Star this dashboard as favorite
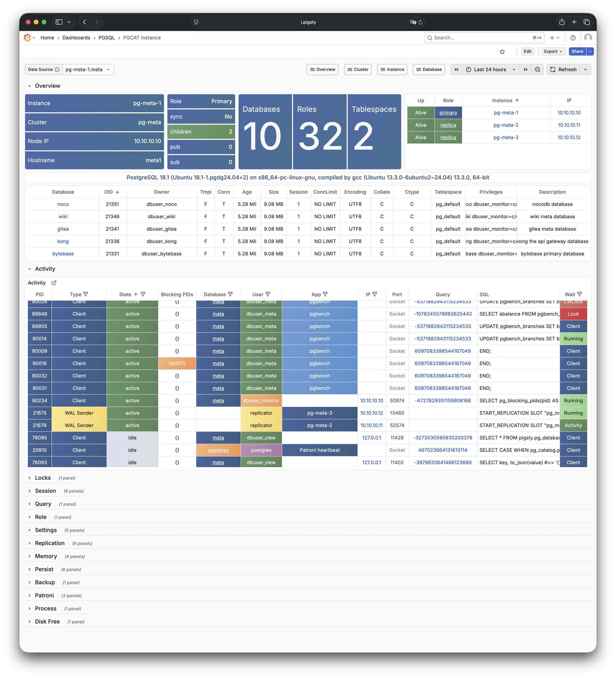 (502, 51)
